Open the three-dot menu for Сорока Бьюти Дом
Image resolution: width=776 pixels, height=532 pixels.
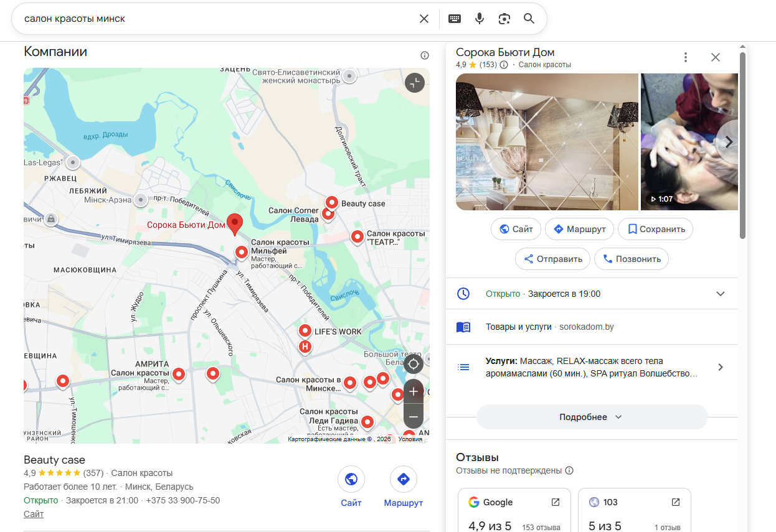coord(686,57)
